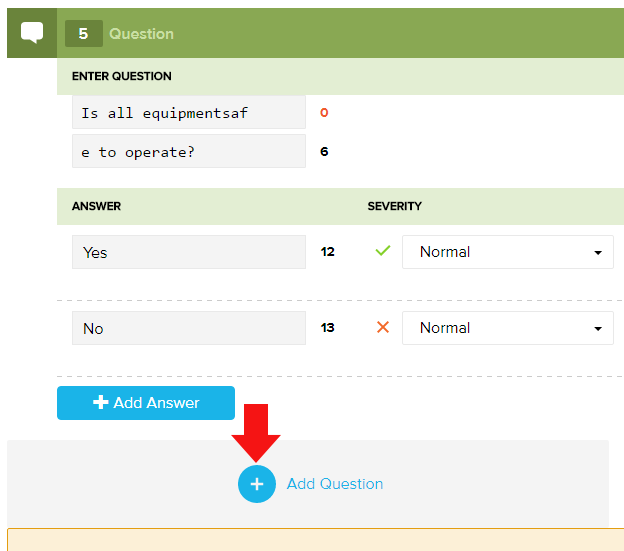Click the Question header title

(141, 34)
